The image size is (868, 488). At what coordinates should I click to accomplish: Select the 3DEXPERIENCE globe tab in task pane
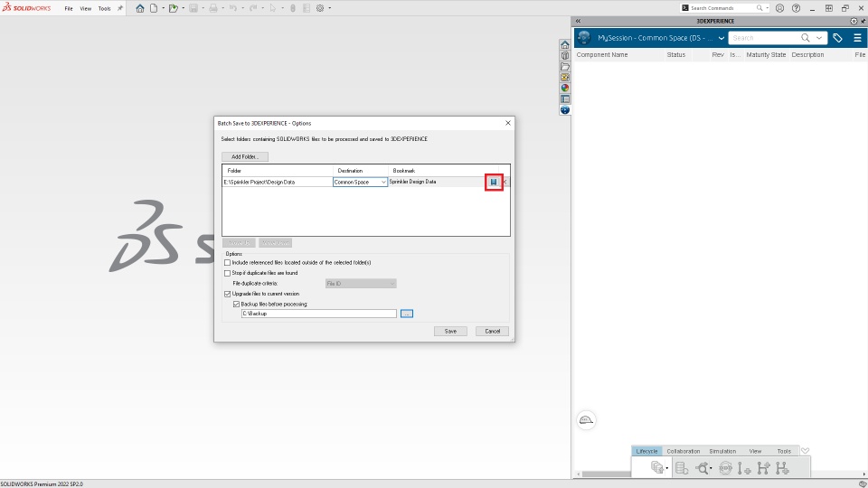[x=564, y=109]
